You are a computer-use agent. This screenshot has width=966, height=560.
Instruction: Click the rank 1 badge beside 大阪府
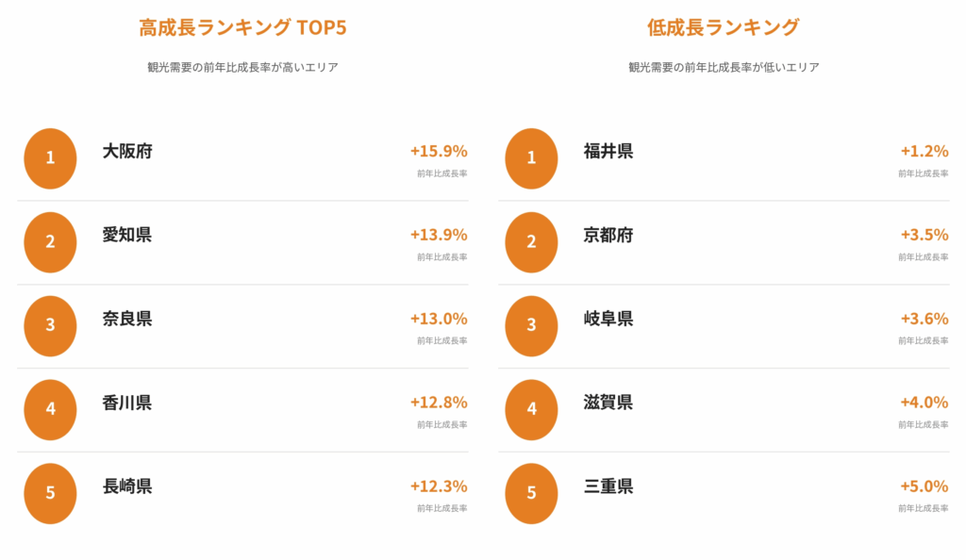pos(51,158)
